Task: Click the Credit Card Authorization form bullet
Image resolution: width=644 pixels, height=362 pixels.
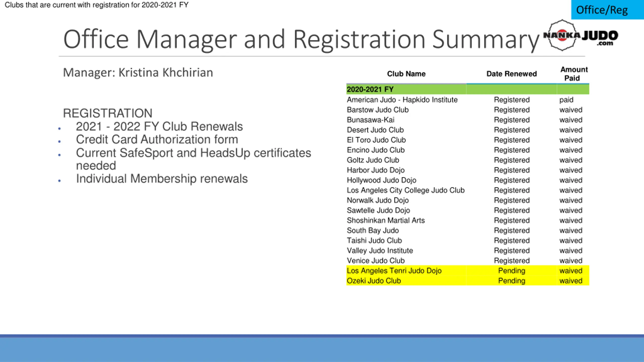Action: [157, 139]
